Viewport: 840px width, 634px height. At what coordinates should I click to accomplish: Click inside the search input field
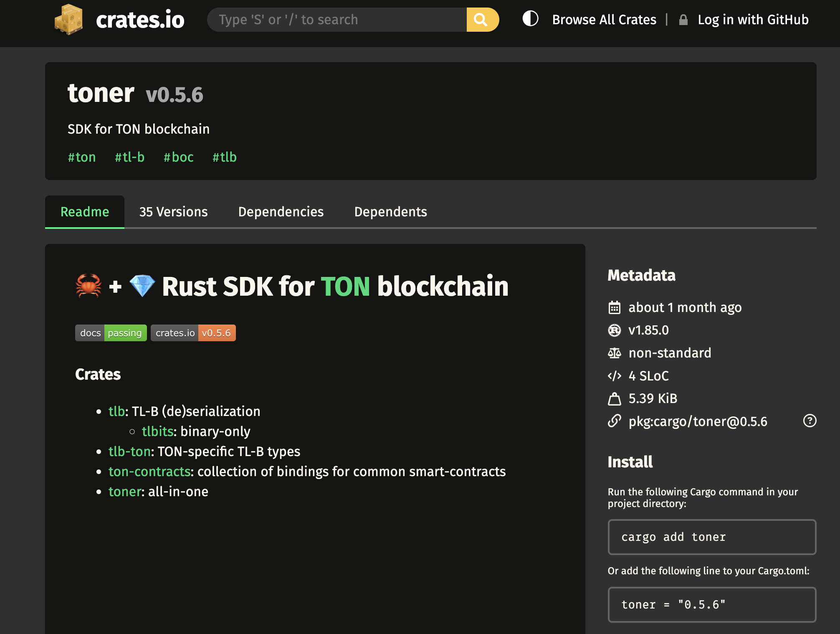pyautogui.click(x=334, y=19)
